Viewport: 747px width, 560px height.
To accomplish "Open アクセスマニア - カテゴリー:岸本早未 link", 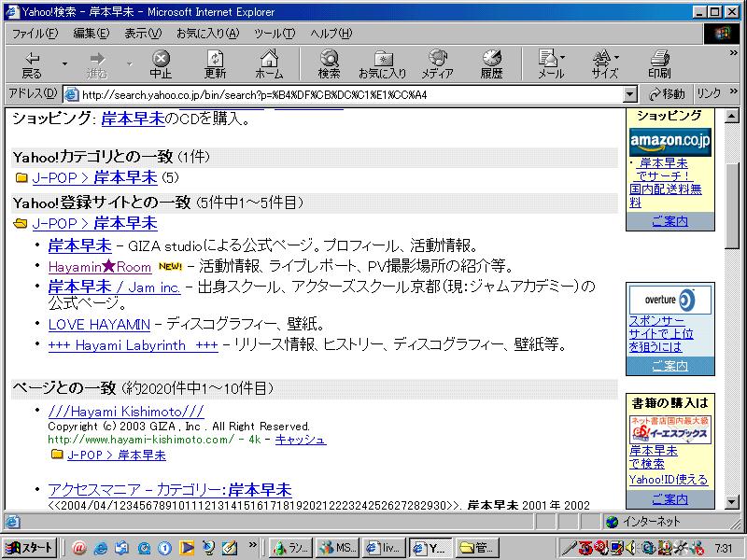I will click(x=170, y=489).
